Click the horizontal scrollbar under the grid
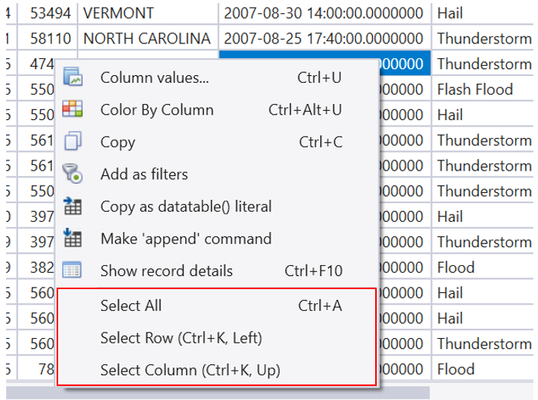The image size is (538, 400). 218,393
